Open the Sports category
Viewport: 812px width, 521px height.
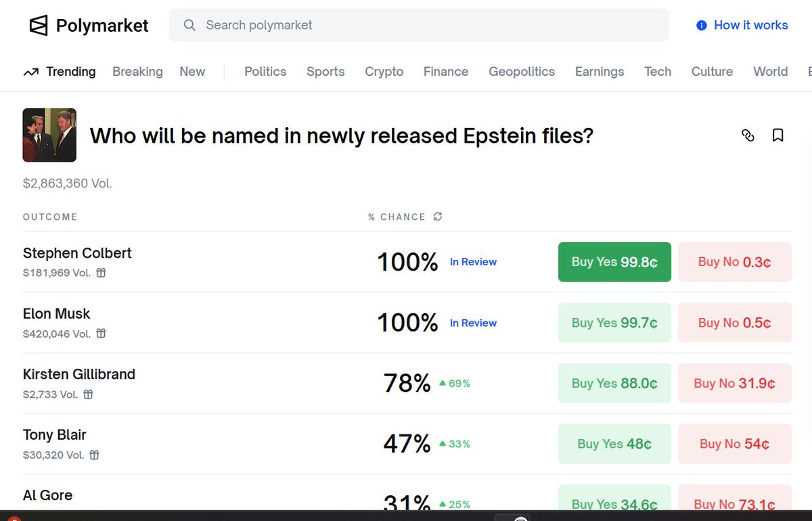325,72
